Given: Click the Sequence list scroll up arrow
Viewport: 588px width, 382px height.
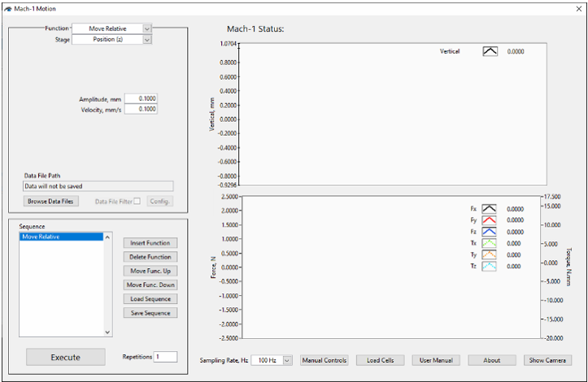Looking at the screenshot, I should [107, 237].
